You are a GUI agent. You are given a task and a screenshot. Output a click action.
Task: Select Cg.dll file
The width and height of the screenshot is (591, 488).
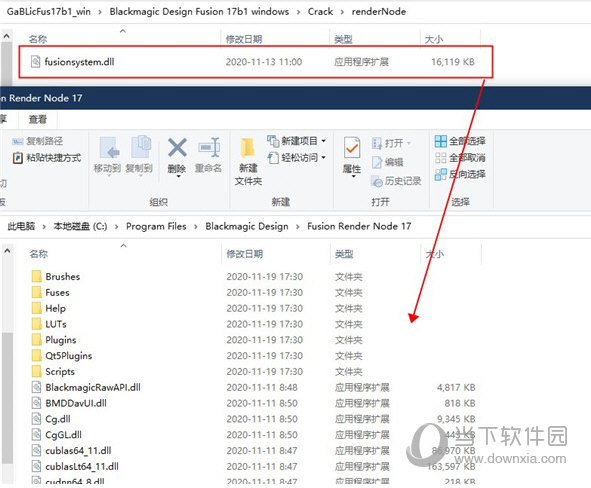pos(58,419)
